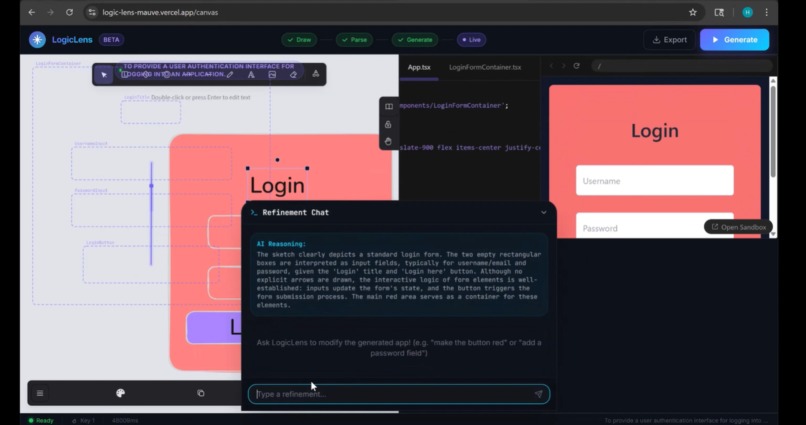Screen dimensions: 806x425
Task: Reload the browser page
Action: 69,12
